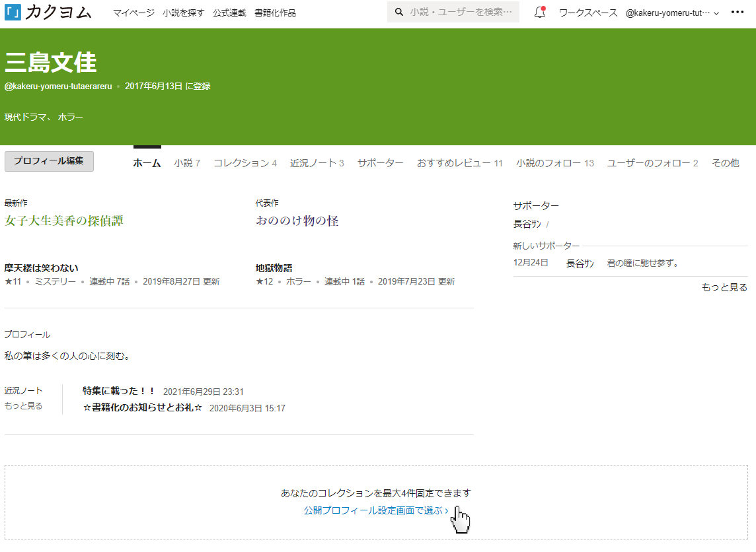756x552 pixels.
Task: Go to ワークスペース
Action: (x=587, y=13)
